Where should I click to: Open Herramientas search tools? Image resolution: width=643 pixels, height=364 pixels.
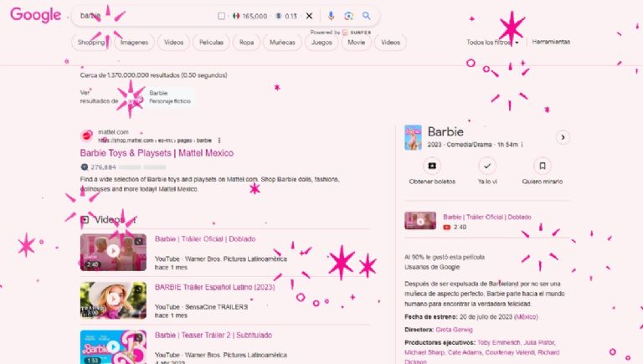click(x=551, y=42)
